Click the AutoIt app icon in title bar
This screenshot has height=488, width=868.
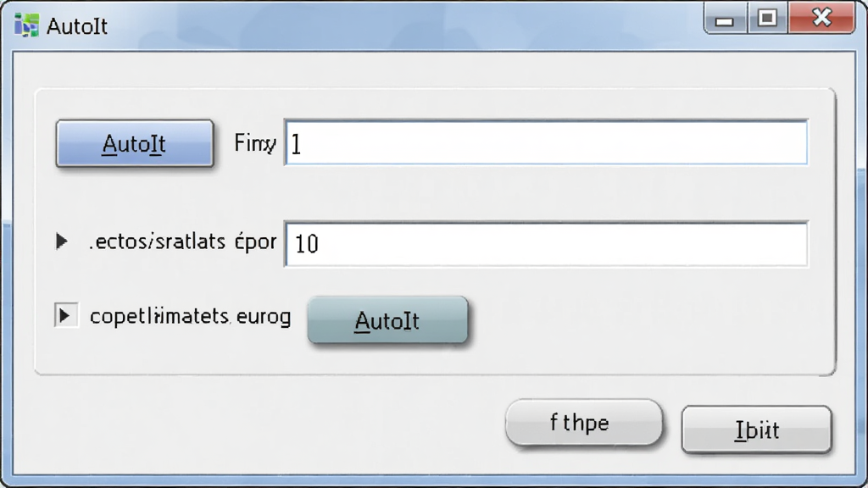pyautogui.click(x=26, y=25)
